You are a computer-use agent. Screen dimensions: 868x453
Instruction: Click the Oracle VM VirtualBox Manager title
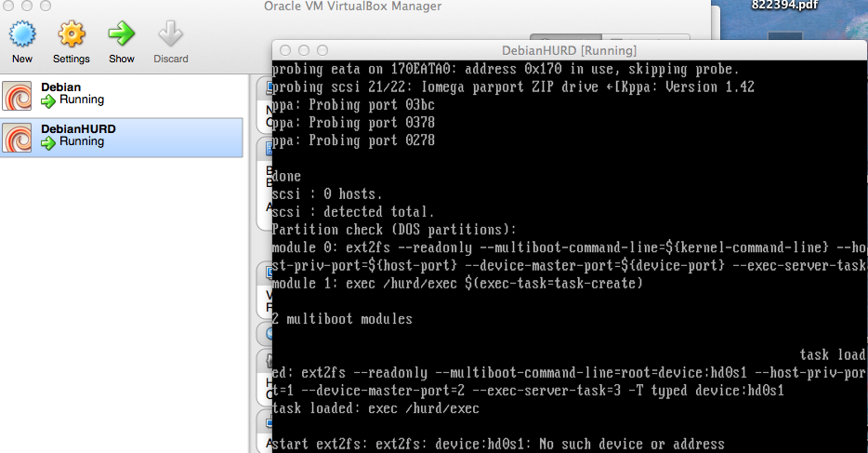352,7
